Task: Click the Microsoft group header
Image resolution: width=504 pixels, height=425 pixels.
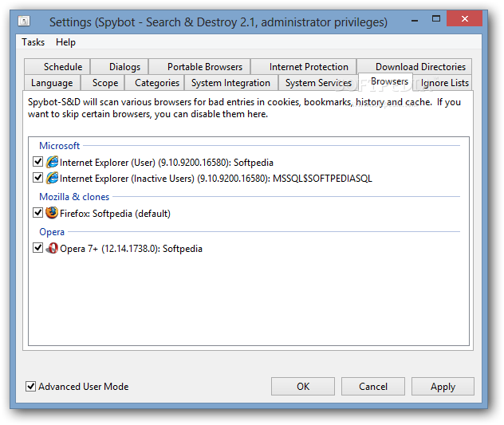Action: 60,146
